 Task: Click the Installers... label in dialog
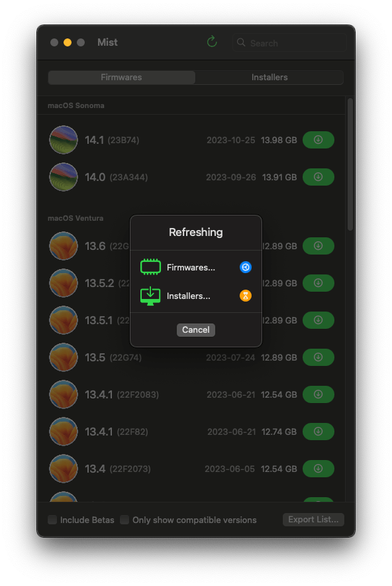(189, 296)
